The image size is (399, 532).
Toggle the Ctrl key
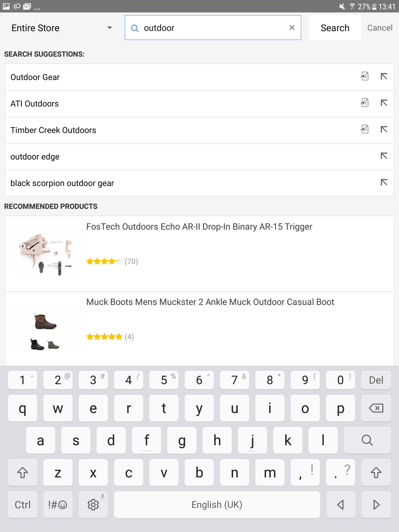pyautogui.click(x=23, y=505)
